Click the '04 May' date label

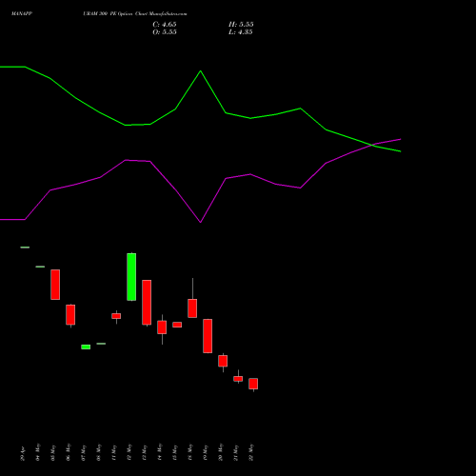[x=38, y=452]
